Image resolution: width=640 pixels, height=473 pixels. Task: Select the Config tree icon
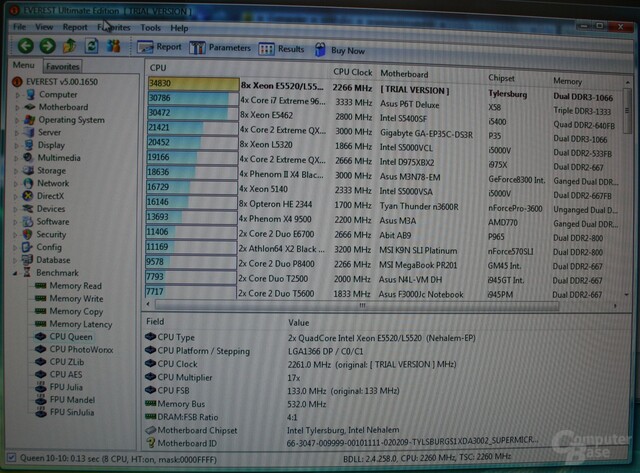pyautogui.click(x=27, y=247)
